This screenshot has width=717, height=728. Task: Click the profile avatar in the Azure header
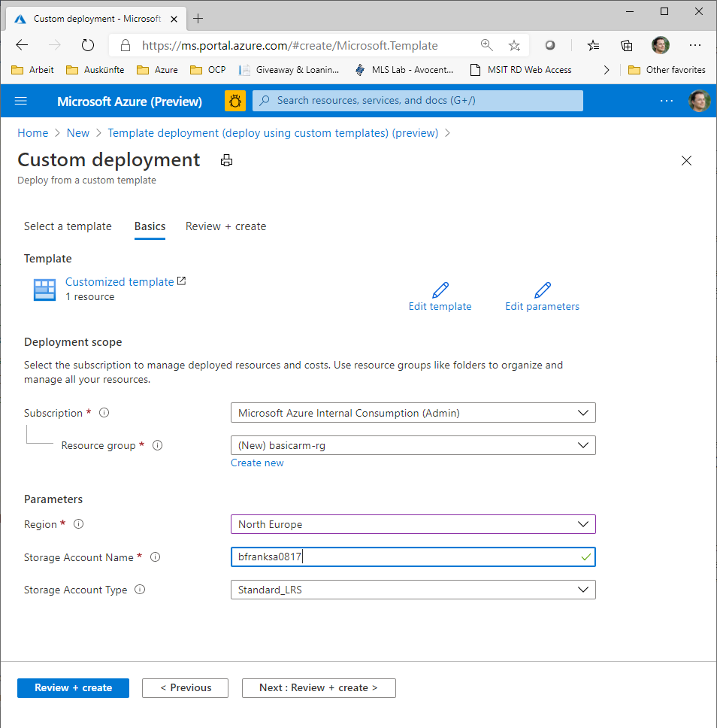700,100
